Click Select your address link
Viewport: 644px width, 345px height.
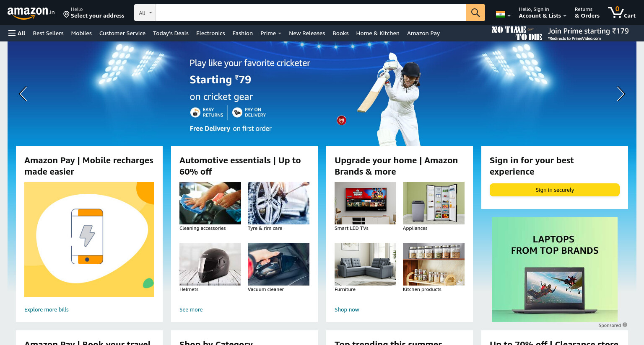tap(98, 15)
